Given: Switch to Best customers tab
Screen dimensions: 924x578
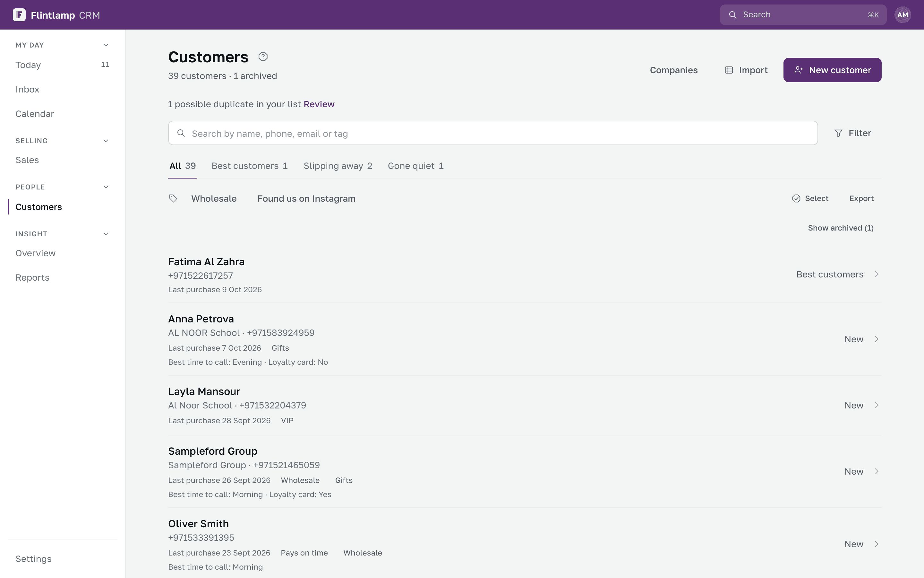Looking at the screenshot, I should [250, 166].
